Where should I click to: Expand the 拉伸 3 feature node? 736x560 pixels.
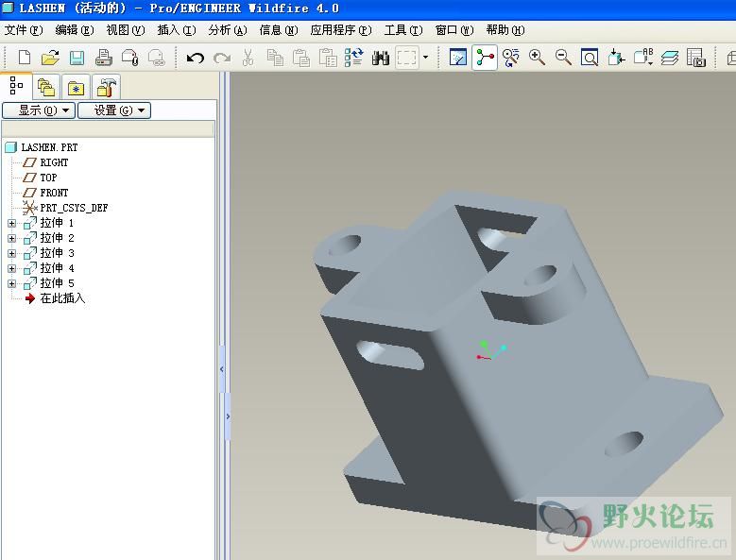11,253
